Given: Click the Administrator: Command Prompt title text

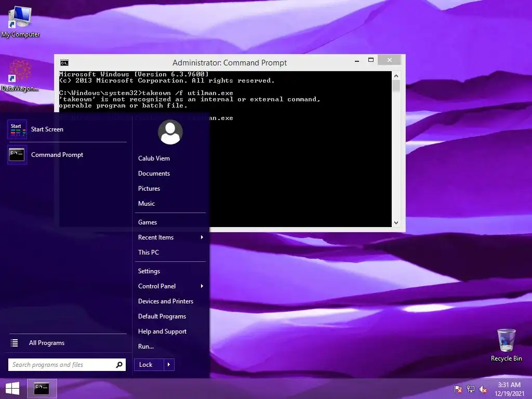Looking at the screenshot, I should [229, 63].
